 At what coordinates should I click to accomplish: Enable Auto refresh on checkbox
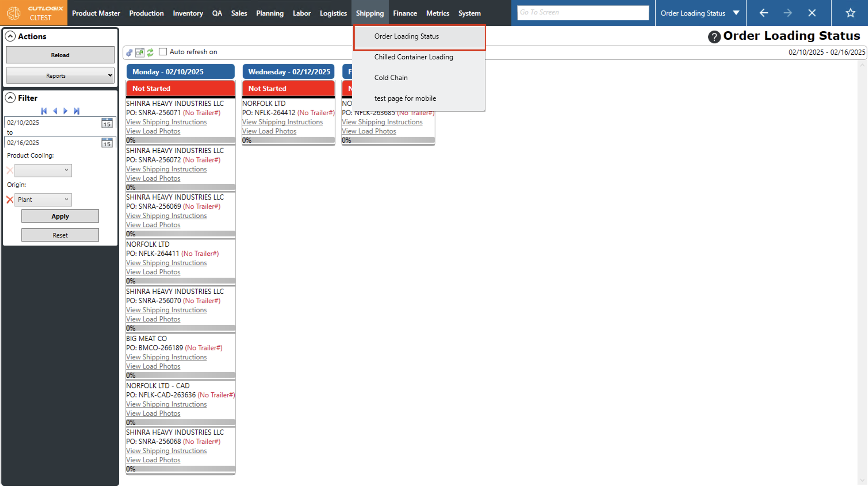(163, 52)
